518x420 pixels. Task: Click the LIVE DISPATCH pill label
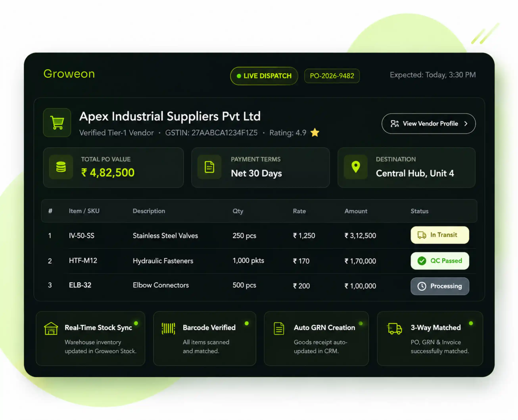tap(268, 76)
